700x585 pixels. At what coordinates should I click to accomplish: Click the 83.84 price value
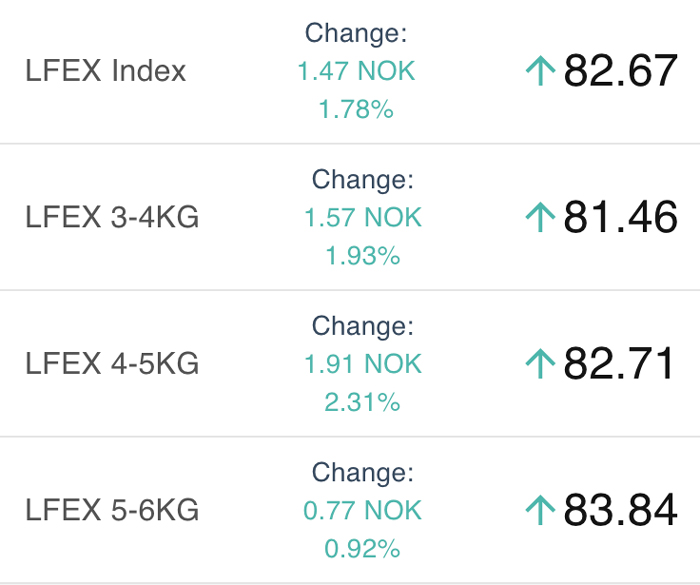tap(621, 510)
